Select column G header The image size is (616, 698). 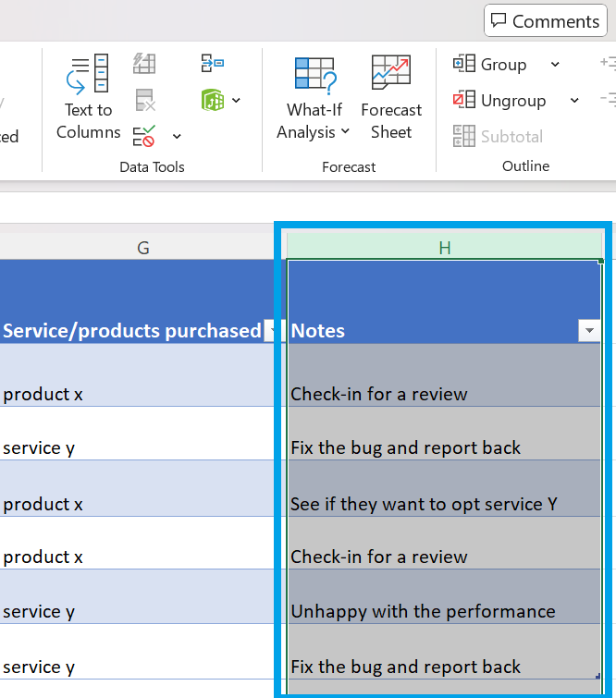point(142,247)
